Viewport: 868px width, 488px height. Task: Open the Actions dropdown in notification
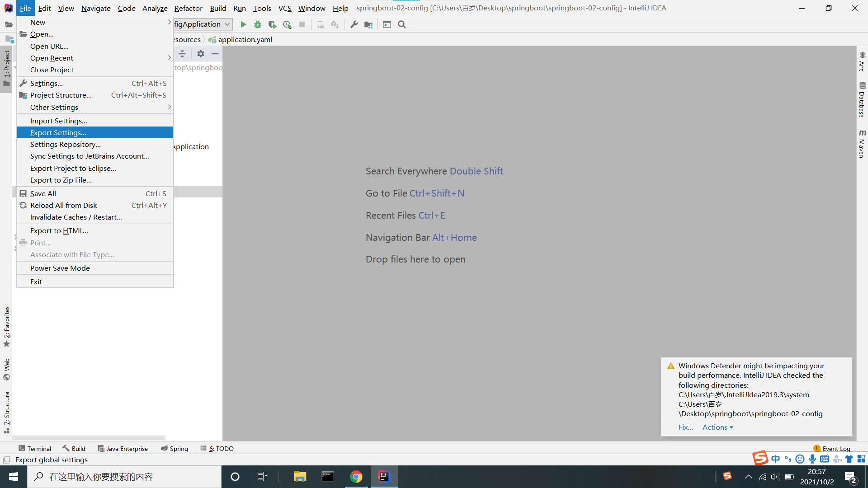pyautogui.click(x=717, y=427)
